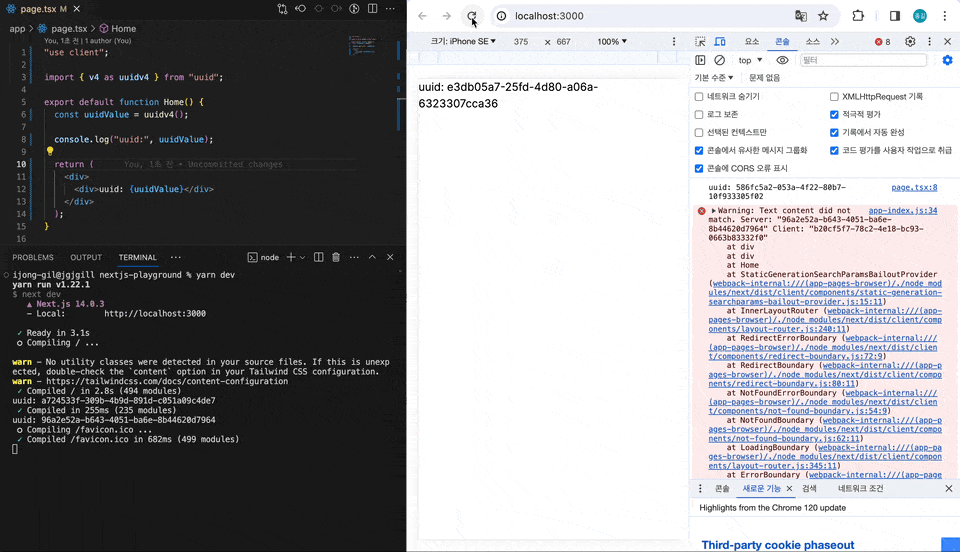Viewport: 960px width, 552px height.
Task: Translate this page icon in Chrome
Action: (x=801, y=16)
